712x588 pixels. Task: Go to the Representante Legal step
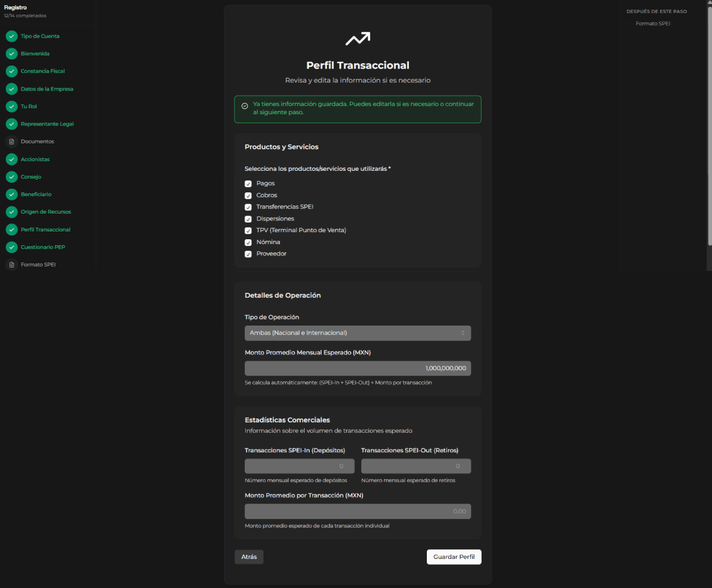point(47,124)
